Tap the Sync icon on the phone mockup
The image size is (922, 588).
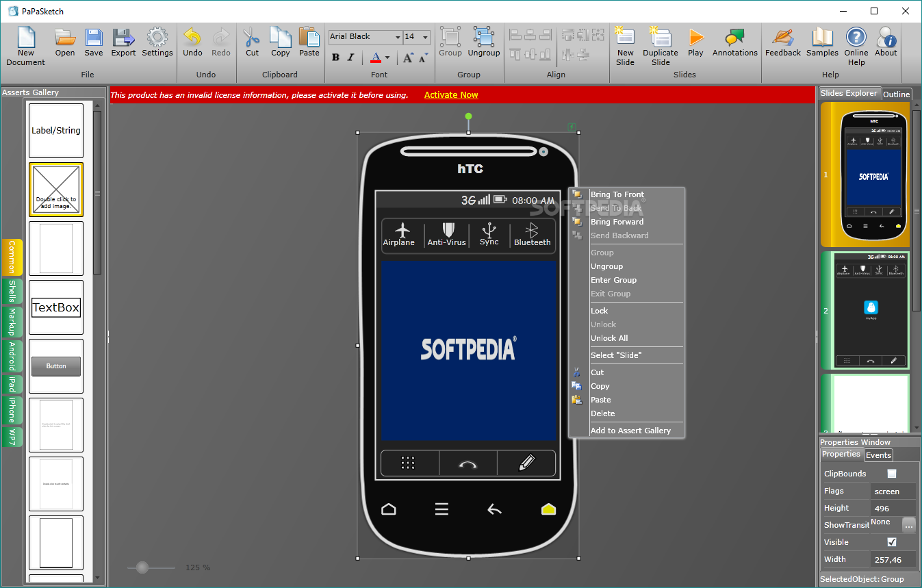point(489,229)
